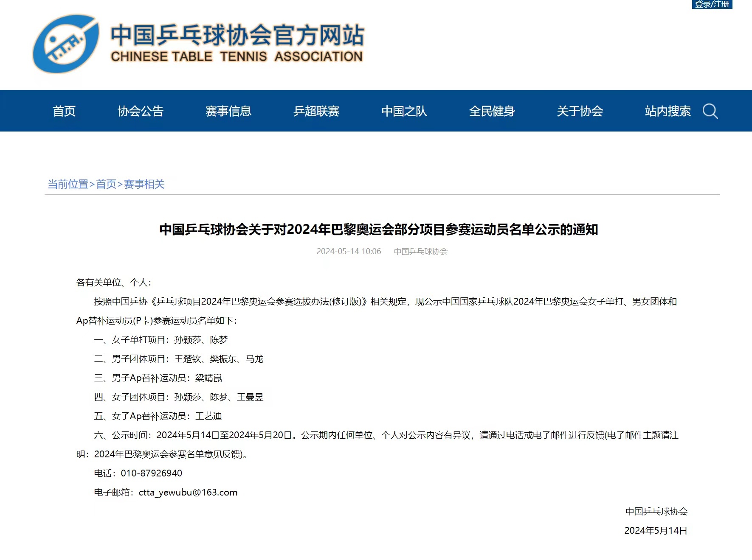This screenshot has height=560, width=752.
Task: Open the 首页 menu item
Action: tap(64, 111)
